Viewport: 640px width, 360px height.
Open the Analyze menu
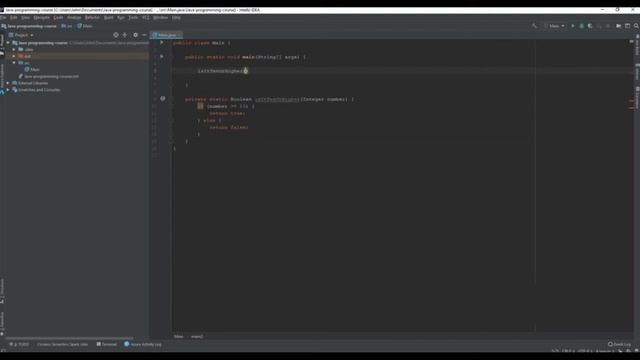click(x=74, y=18)
